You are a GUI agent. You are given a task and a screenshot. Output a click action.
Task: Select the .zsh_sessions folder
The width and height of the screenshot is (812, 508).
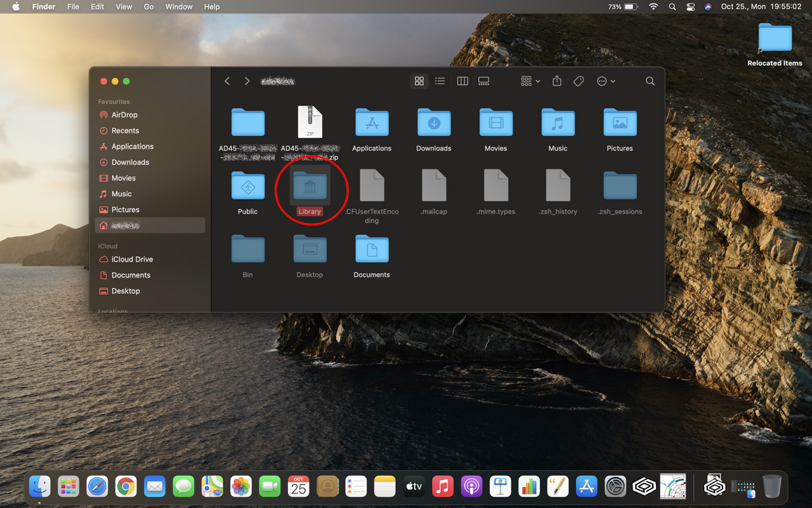click(620, 185)
